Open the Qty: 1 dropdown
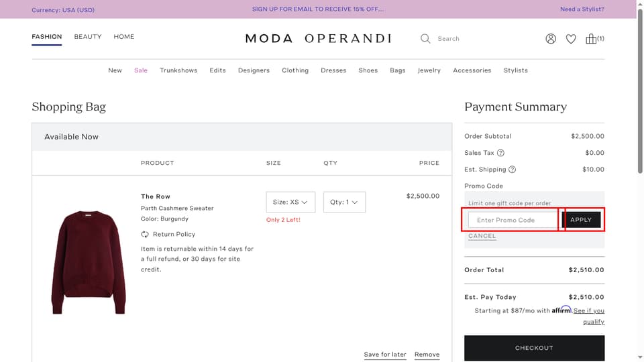The height and width of the screenshot is (362, 644). click(344, 202)
